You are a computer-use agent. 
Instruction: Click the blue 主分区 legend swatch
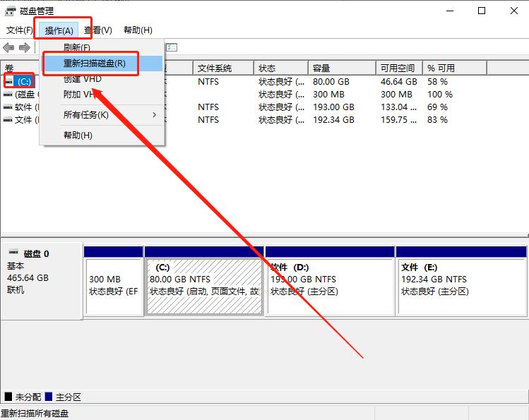[49, 397]
